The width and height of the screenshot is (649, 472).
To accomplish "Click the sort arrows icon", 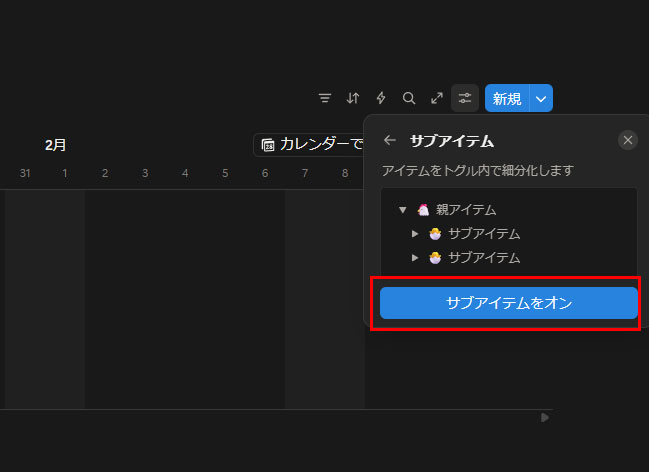I will click(x=353, y=98).
